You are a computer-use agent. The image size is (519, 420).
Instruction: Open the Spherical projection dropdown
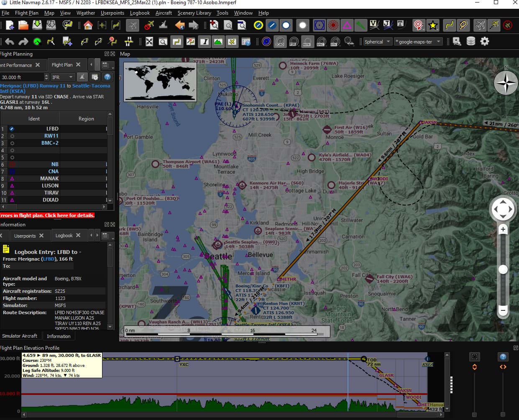[377, 41]
